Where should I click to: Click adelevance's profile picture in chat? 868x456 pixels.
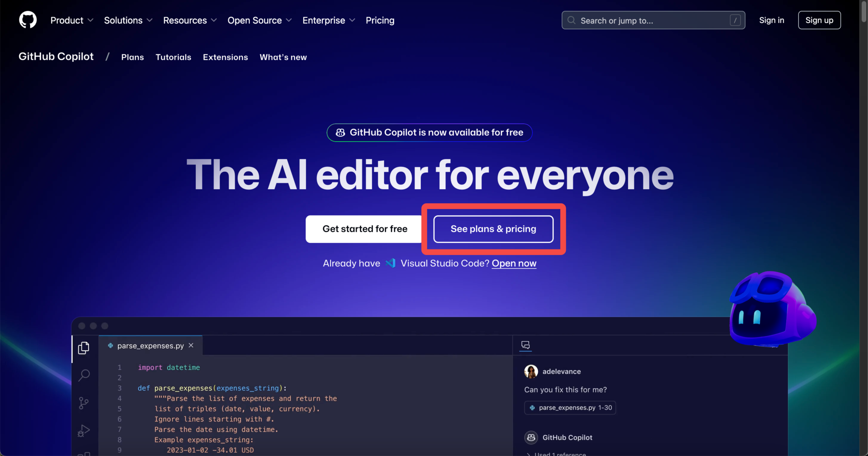pyautogui.click(x=531, y=371)
